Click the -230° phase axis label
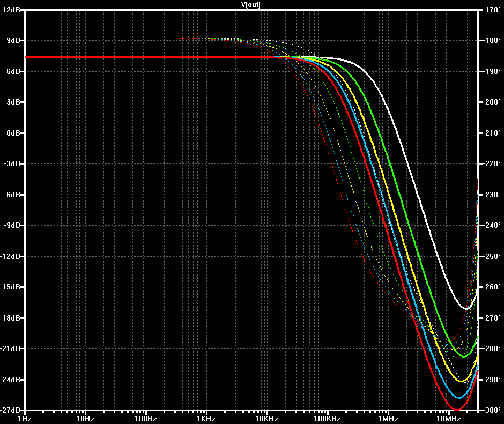This screenshot has height=424, width=504. click(x=492, y=195)
